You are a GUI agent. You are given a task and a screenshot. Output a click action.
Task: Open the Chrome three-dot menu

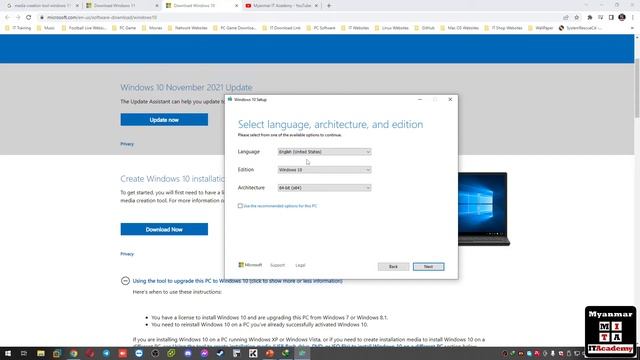(633, 18)
